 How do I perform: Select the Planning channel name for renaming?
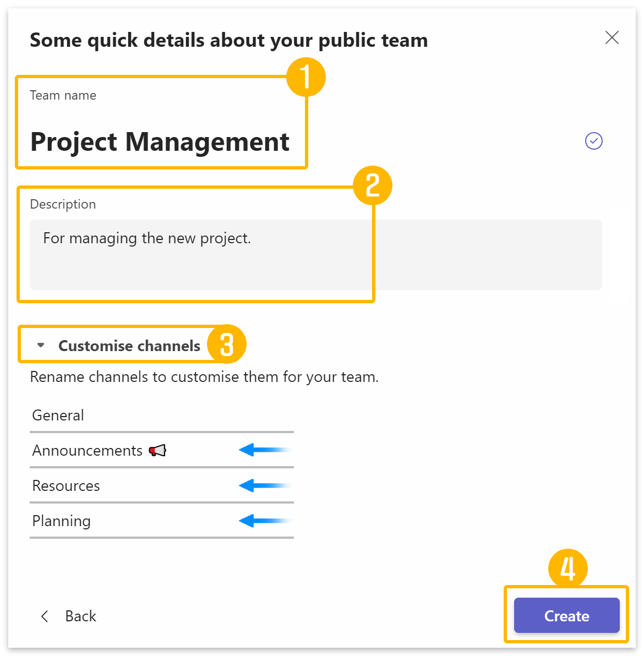tap(61, 521)
